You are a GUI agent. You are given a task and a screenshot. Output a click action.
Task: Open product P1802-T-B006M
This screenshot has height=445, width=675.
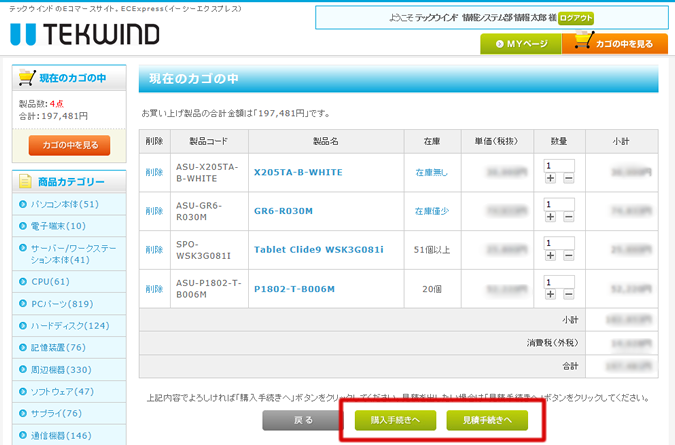click(294, 289)
